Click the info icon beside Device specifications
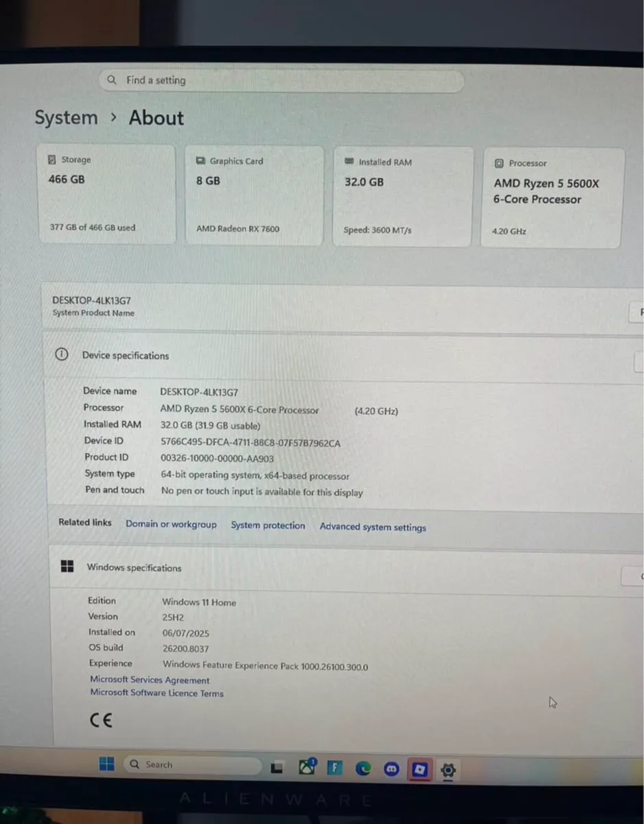The image size is (644, 824). click(61, 354)
